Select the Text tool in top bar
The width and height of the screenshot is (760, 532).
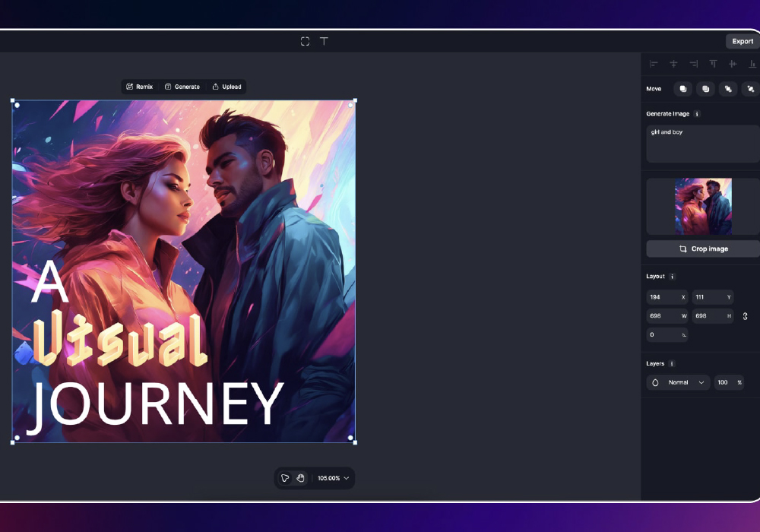[324, 41]
